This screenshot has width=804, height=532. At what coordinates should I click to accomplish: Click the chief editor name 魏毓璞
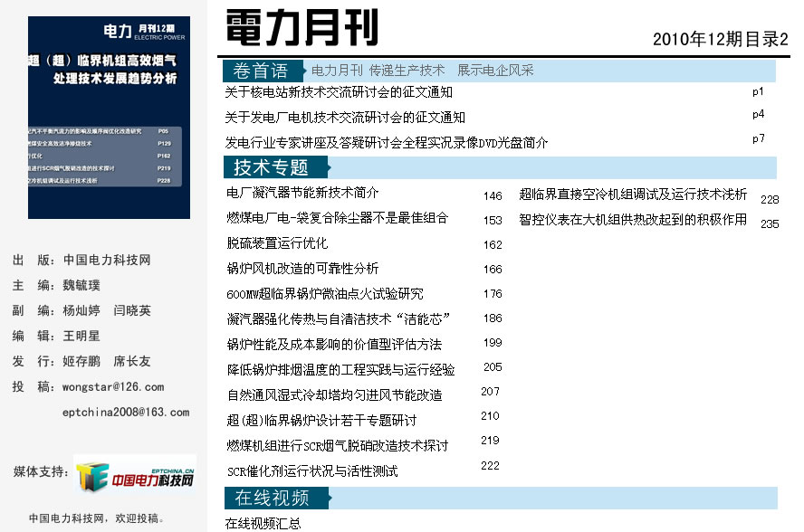coord(81,286)
